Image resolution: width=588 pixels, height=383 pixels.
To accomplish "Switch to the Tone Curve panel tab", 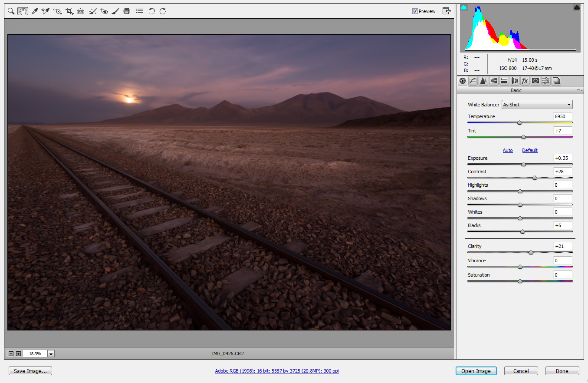I will click(x=473, y=80).
